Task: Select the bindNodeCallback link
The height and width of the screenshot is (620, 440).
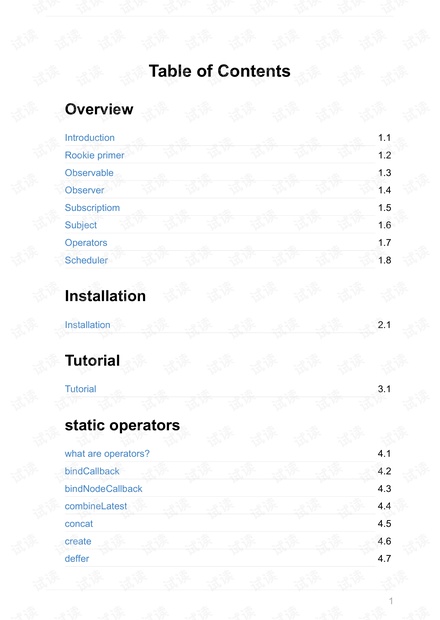Action: point(104,489)
